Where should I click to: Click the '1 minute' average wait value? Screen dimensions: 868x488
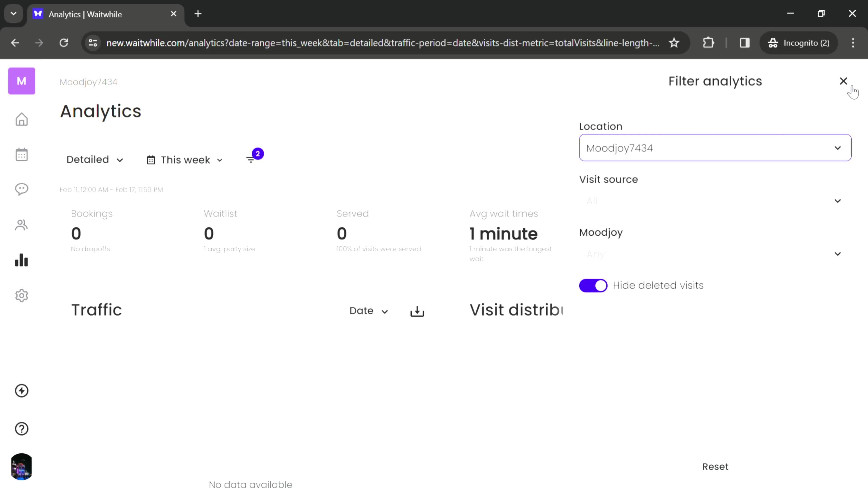pos(503,234)
